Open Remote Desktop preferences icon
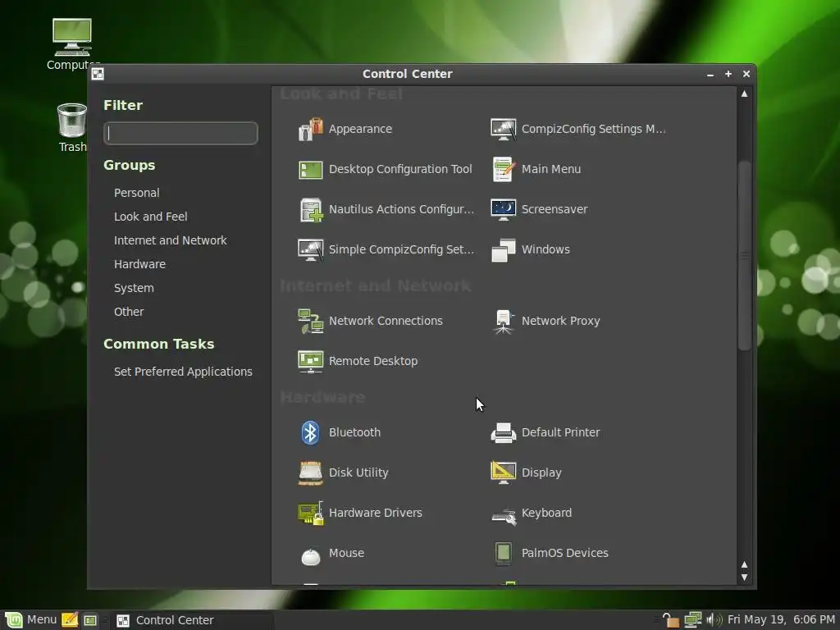840x630 pixels. pyautogui.click(x=311, y=361)
